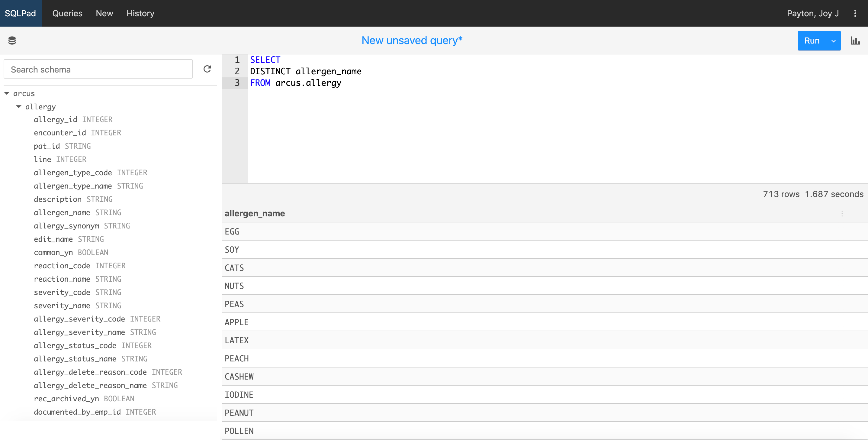Image resolution: width=868 pixels, height=440 pixels.
Task: Click editor line number 3
Action: coord(237,82)
